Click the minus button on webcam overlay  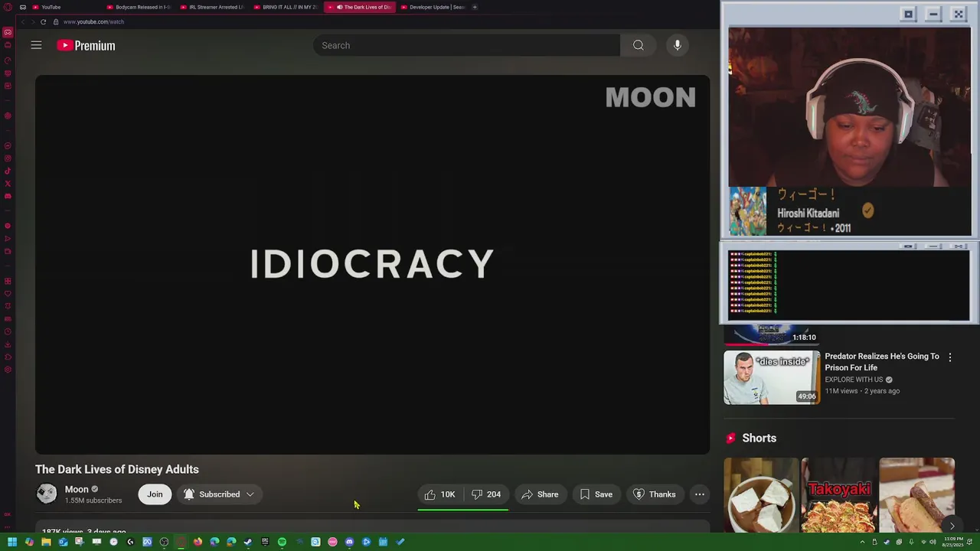point(933,14)
